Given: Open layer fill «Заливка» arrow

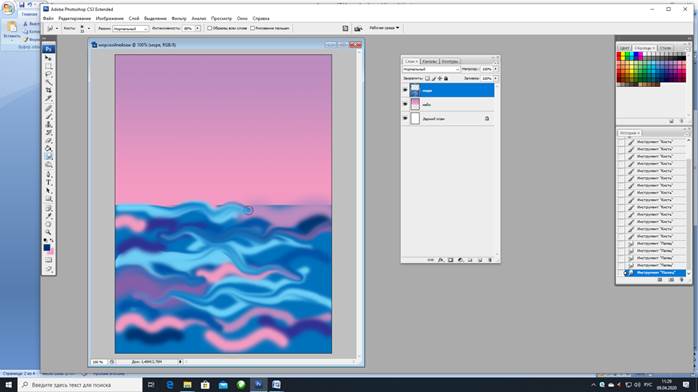Looking at the screenshot, I should pos(495,78).
